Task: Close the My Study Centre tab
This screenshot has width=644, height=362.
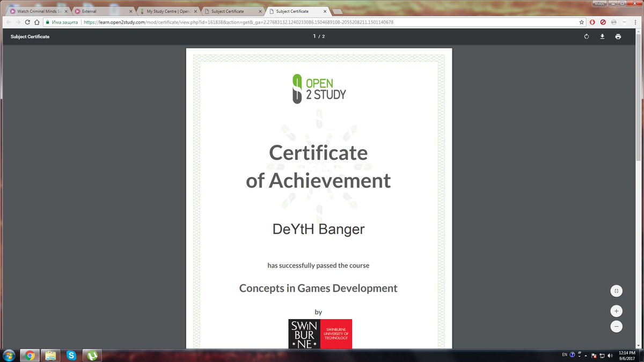Action: [x=194, y=11]
